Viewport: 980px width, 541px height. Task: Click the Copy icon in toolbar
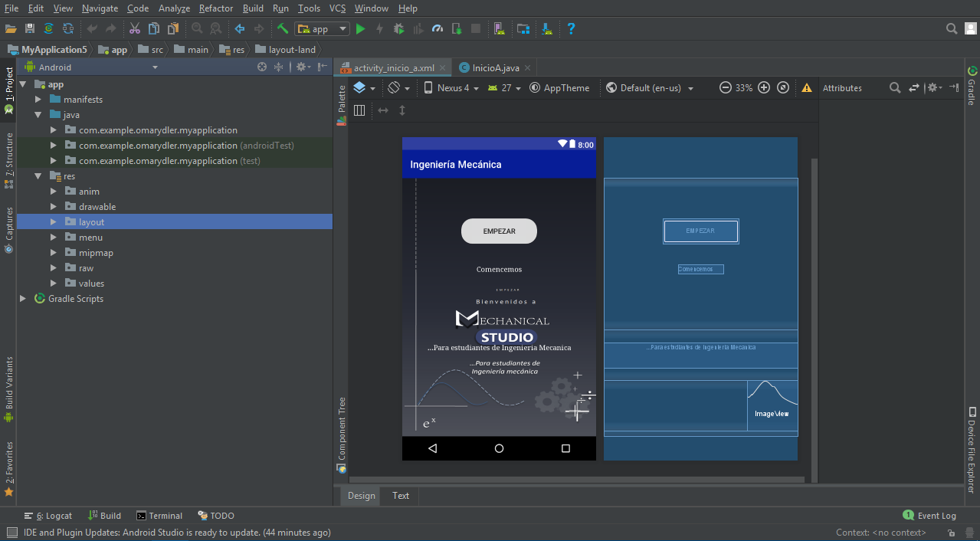pyautogui.click(x=154, y=29)
